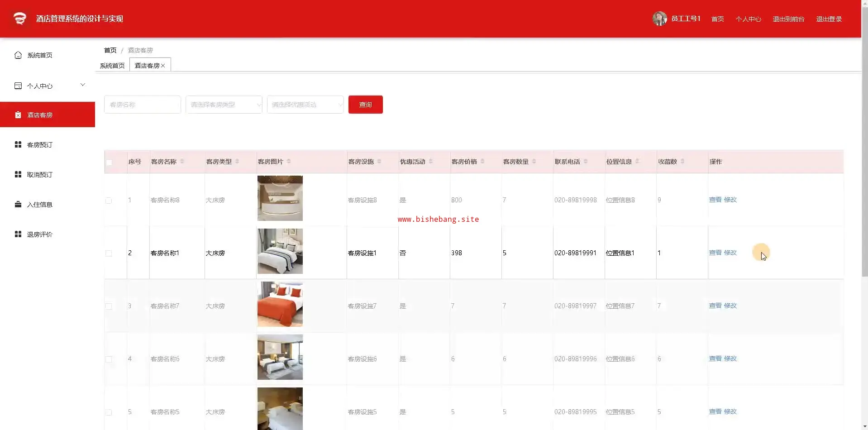Open the 请选择客房类型 dropdown

[224, 105]
